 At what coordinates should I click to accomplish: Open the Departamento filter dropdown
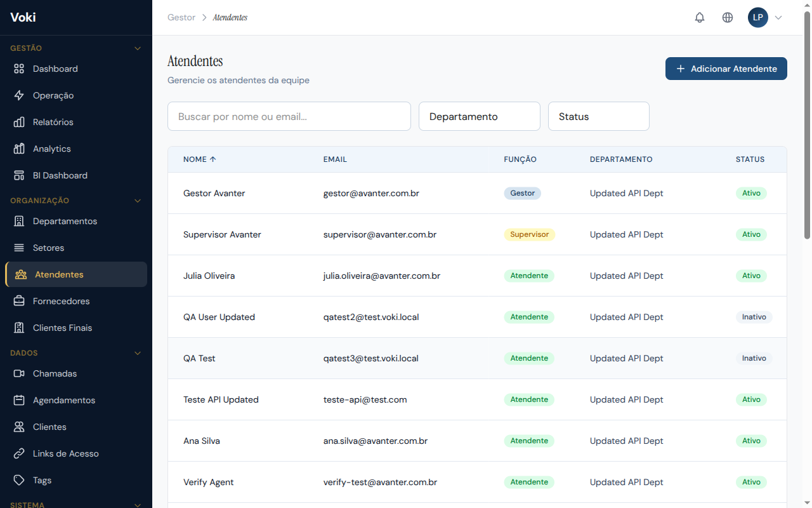(x=479, y=116)
